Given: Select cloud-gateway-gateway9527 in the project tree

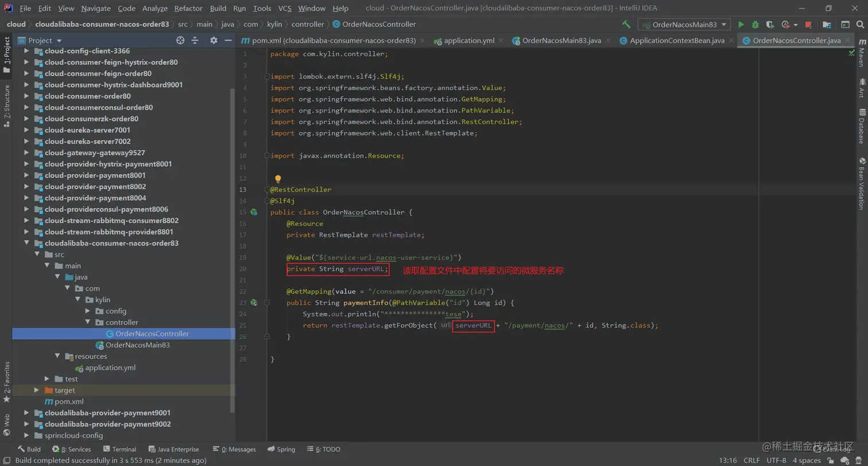Looking at the screenshot, I should [95, 153].
